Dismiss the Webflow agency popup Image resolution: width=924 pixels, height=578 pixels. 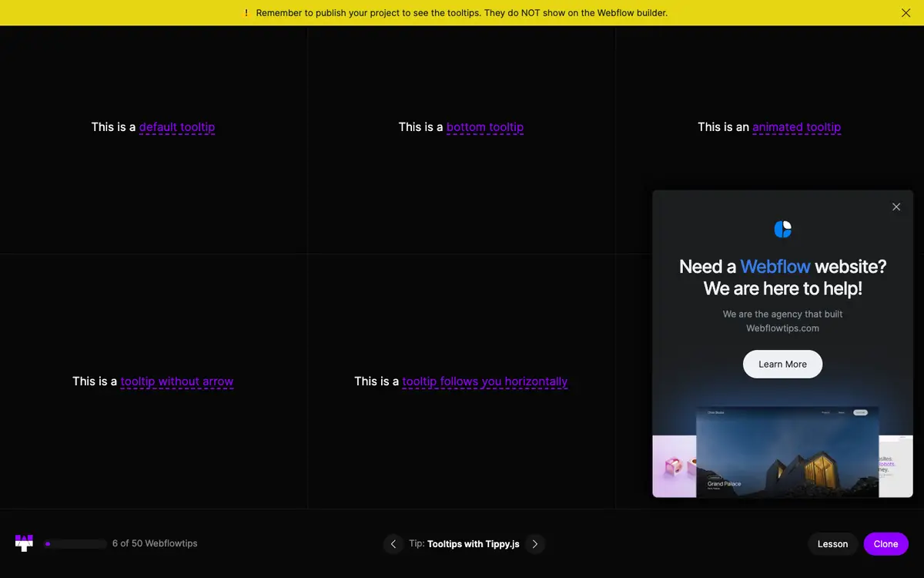[x=896, y=207]
